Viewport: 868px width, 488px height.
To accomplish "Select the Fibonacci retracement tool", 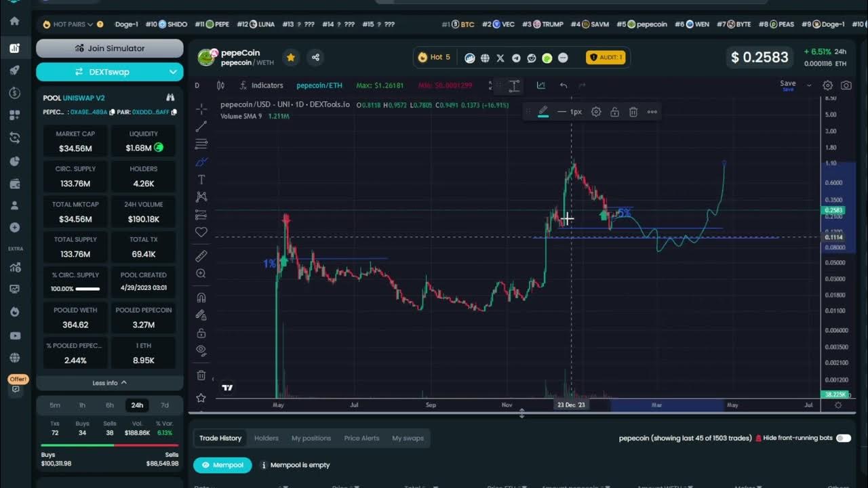I will point(201,144).
